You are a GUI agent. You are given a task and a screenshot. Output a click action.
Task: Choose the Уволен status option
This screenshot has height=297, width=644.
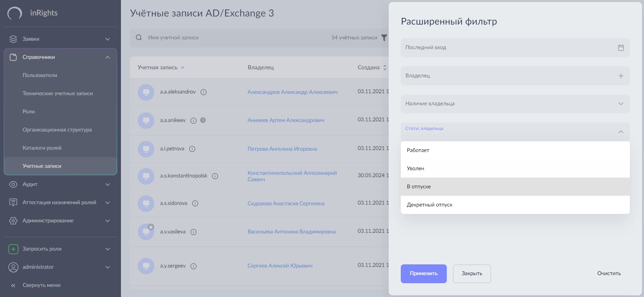click(x=415, y=169)
